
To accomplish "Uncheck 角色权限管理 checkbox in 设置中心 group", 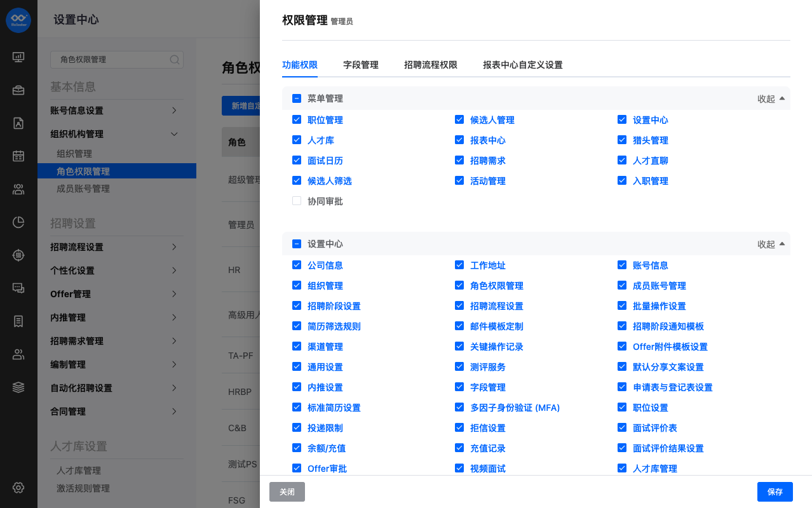I will tap(459, 285).
